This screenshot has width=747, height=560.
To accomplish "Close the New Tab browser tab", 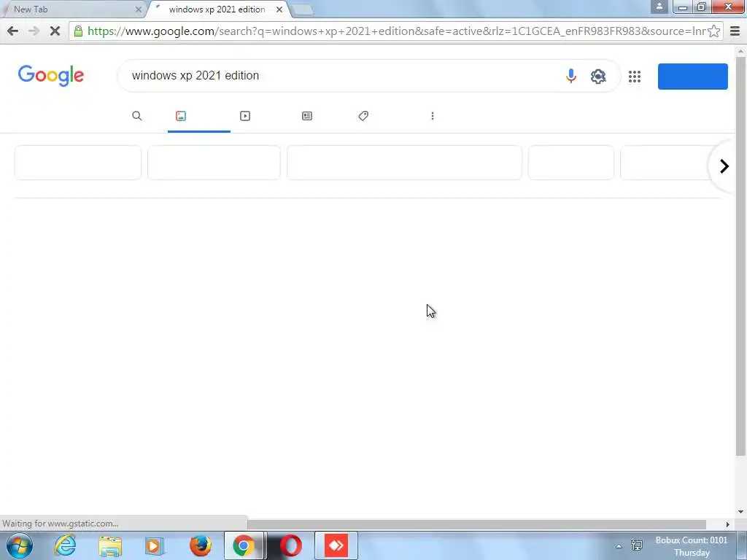I will pos(139,9).
